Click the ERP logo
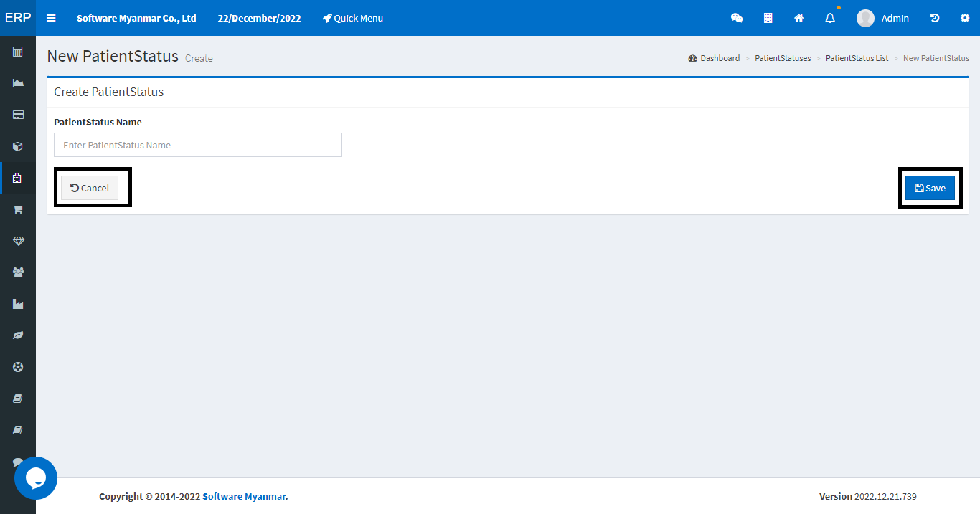Image resolution: width=980 pixels, height=514 pixels. [18, 18]
